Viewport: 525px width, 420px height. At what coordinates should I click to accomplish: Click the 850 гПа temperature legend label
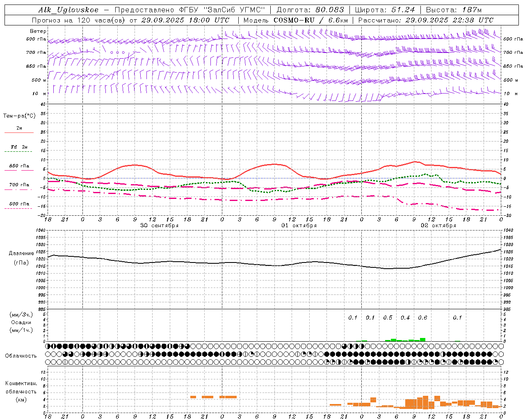19,166
